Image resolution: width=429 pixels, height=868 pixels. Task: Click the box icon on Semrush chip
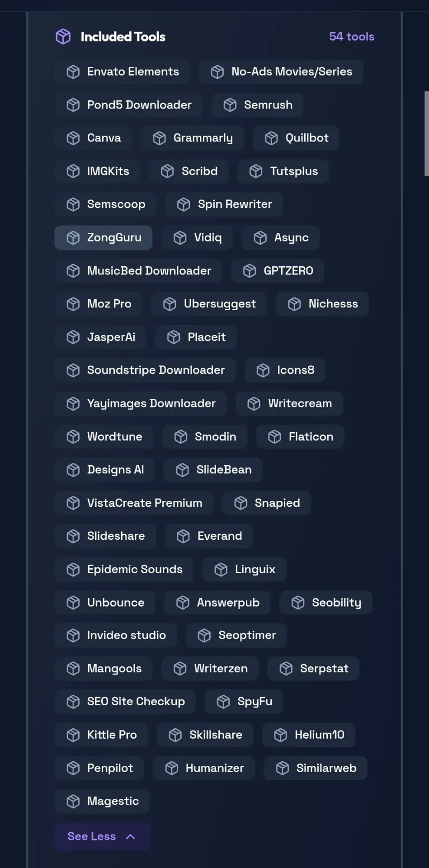click(x=230, y=105)
